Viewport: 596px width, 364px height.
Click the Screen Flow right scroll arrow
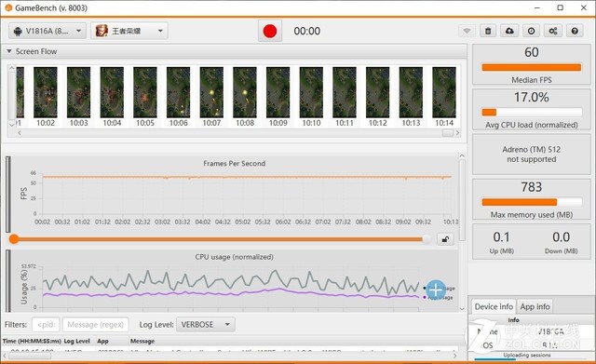coord(457,133)
